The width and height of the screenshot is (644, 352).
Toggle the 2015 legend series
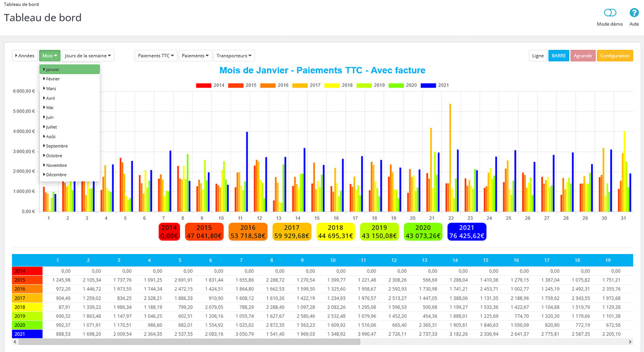(x=242, y=85)
